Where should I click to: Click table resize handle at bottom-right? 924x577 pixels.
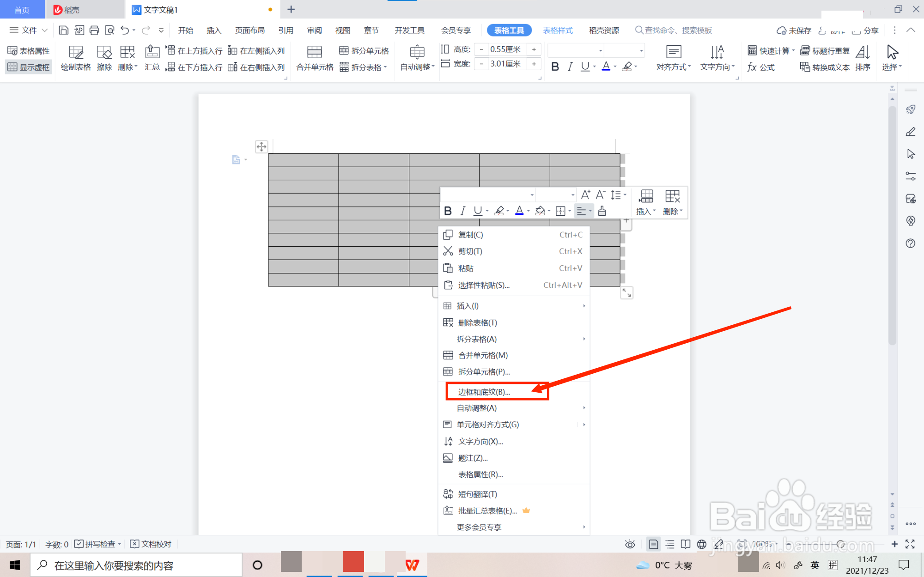(626, 293)
